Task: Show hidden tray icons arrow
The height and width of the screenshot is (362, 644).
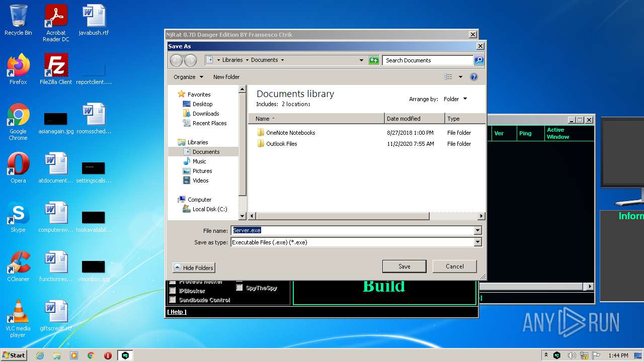Action: tap(546, 355)
